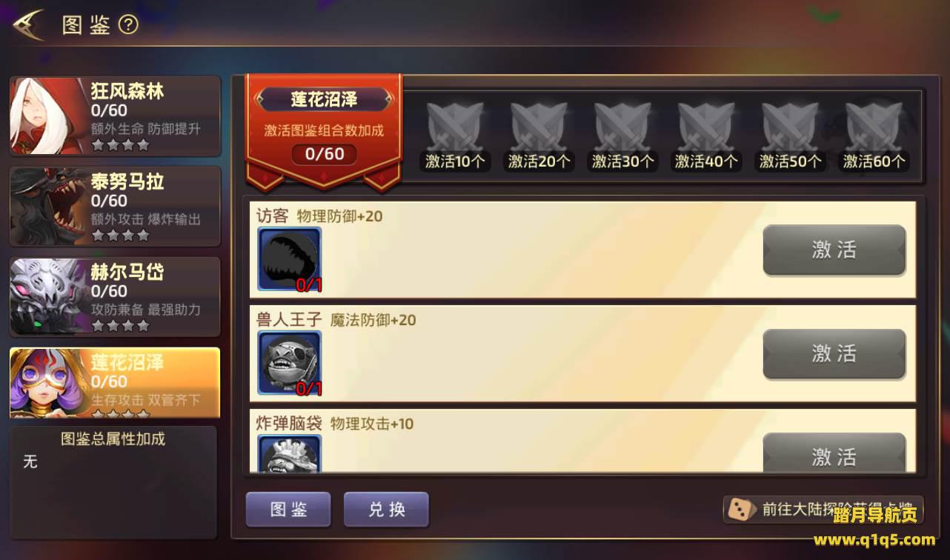
Task: Click the dice 前往大陆探险 link
Action: pyautogui.click(x=823, y=510)
